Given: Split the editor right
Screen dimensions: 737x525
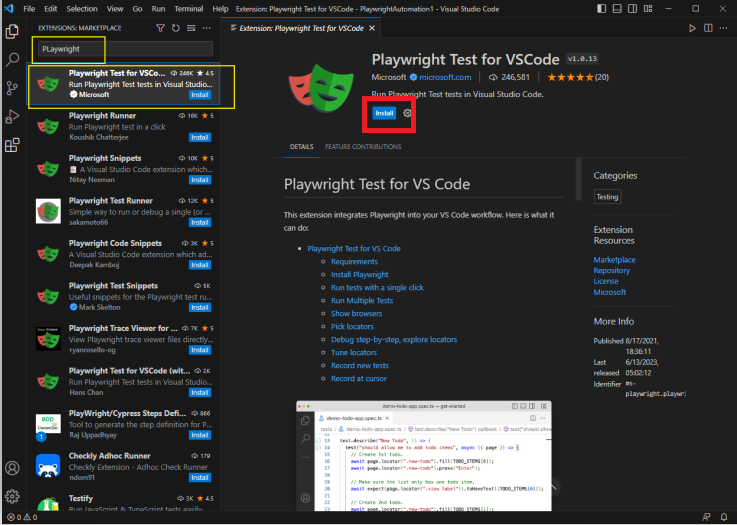Looking at the screenshot, I should [708, 28].
